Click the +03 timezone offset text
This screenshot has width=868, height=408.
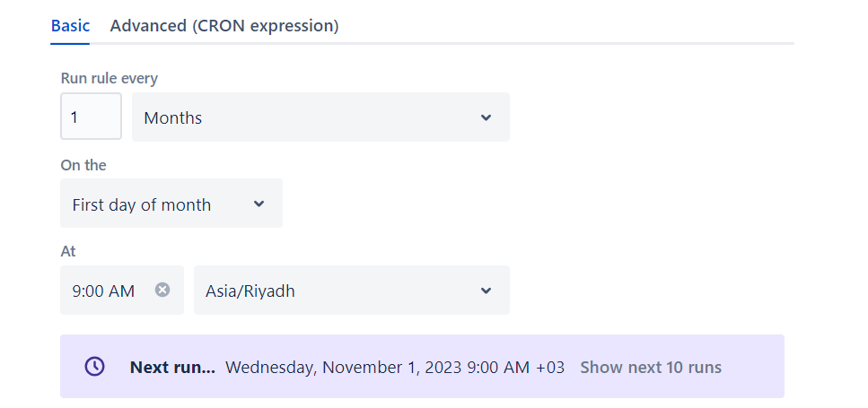(x=550, y=367)
